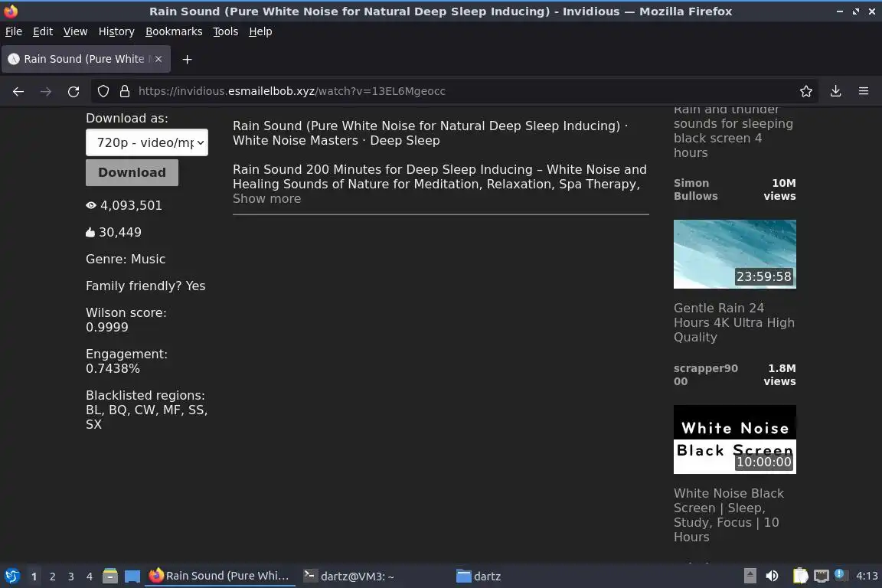This screenshot has height=588, width=882.
Task: Switch to workspace 1
Action: pyautogui.click(x=34, y=577)
